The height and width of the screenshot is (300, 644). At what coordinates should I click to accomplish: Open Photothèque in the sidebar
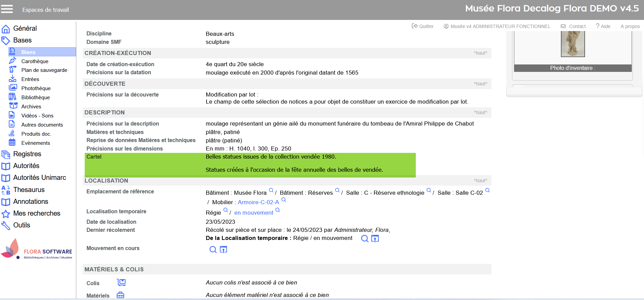click(36, 88)
